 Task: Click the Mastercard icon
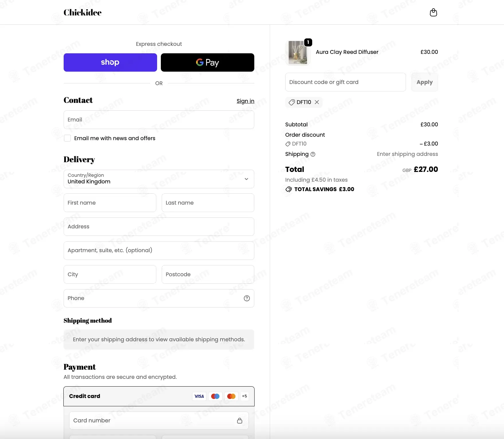(x=231, y=396)
